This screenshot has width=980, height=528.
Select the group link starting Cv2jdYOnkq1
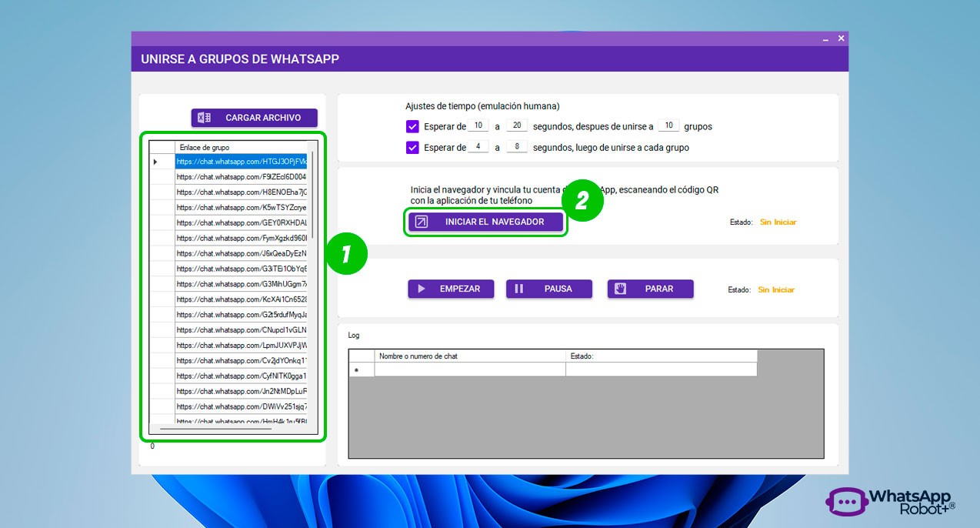point(241,361)
